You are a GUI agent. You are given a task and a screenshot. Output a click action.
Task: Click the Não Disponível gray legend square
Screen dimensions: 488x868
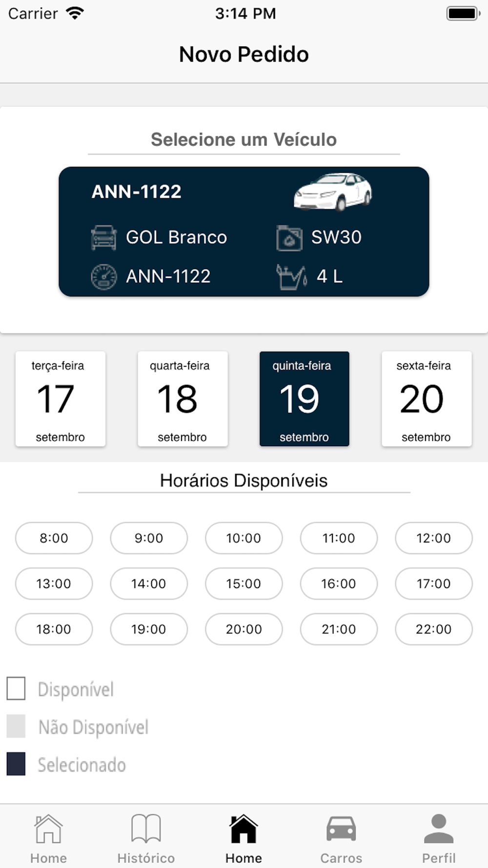click(x=16, y=726)
